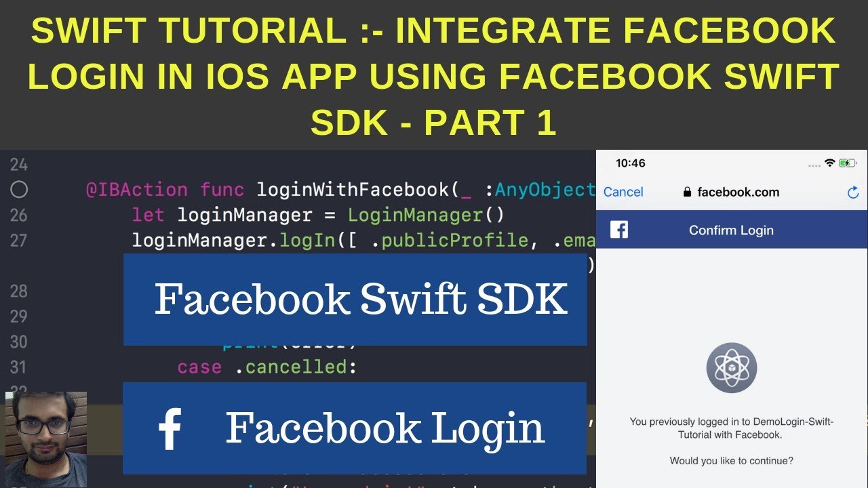This screenshot has height=488, width=868.
Task: Reload the facebook.com page
Action: pos(853,192)
